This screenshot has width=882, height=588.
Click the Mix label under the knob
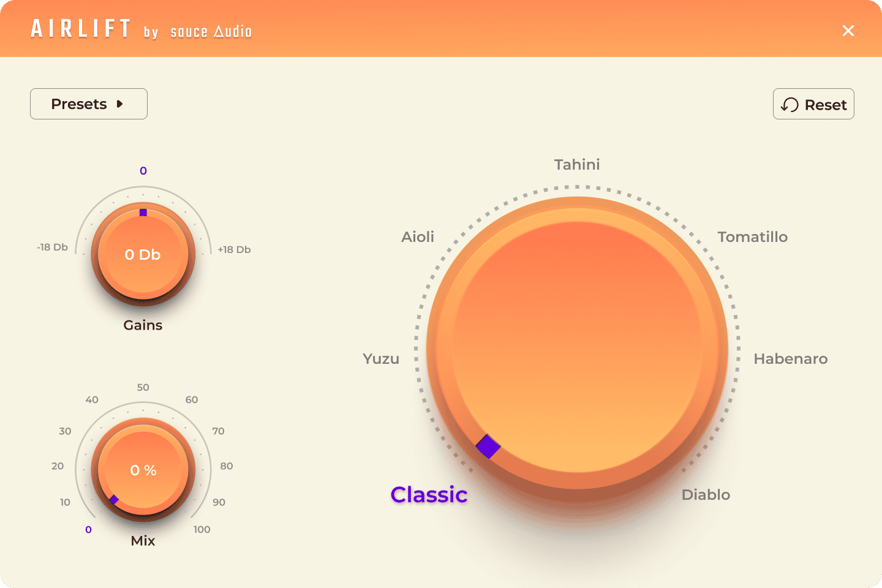point(143,541)
